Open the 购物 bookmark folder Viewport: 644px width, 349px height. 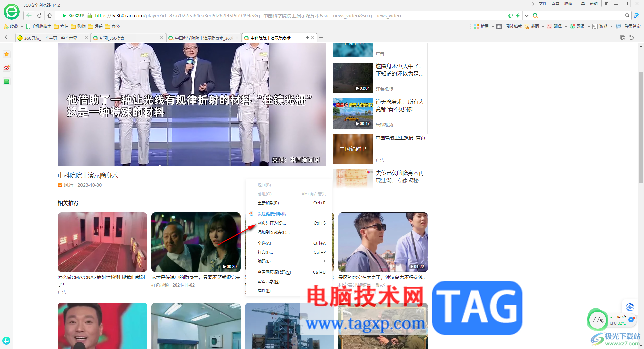click(78, 26)
